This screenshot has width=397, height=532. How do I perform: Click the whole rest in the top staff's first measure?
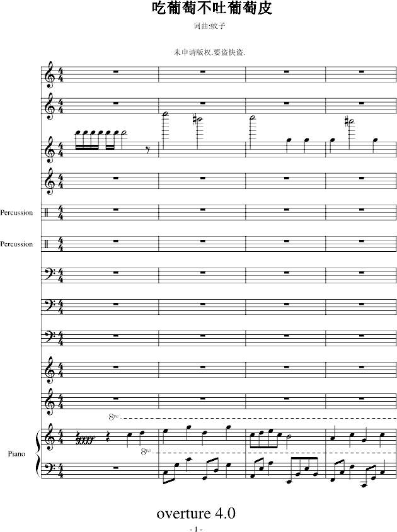[115, 72]
